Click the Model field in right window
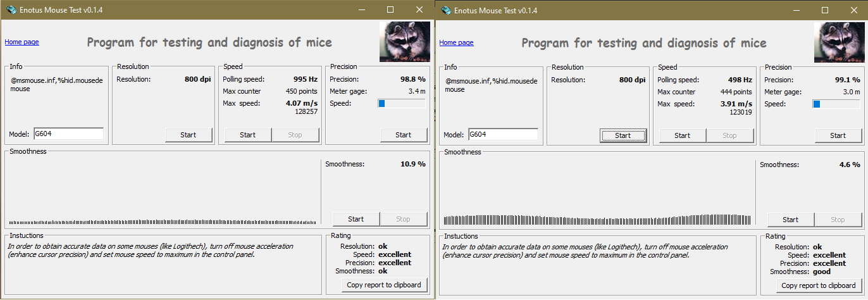This screenshot has height=300, width=868. point(503,134)
